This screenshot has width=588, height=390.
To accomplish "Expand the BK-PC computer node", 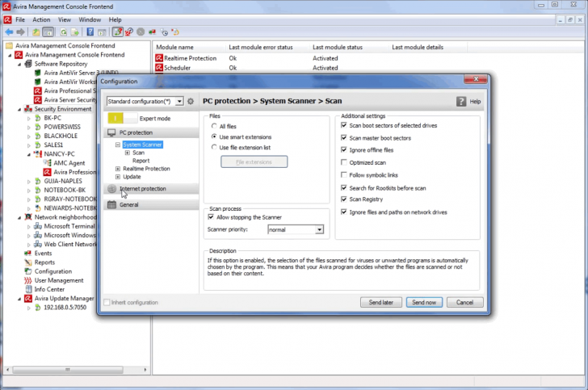I will [x=29, y=118].
